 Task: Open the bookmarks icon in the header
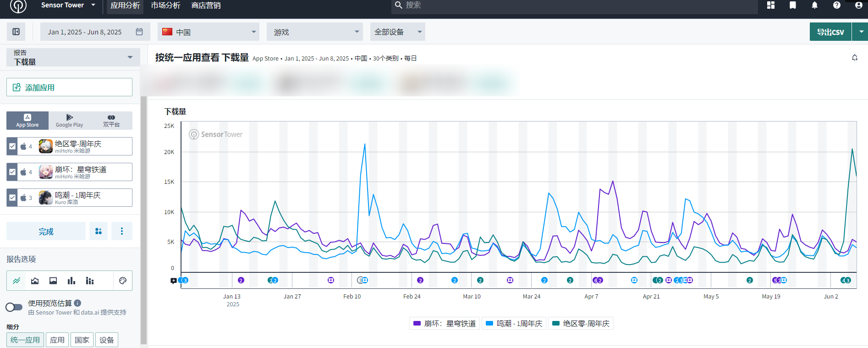[793, 5]
